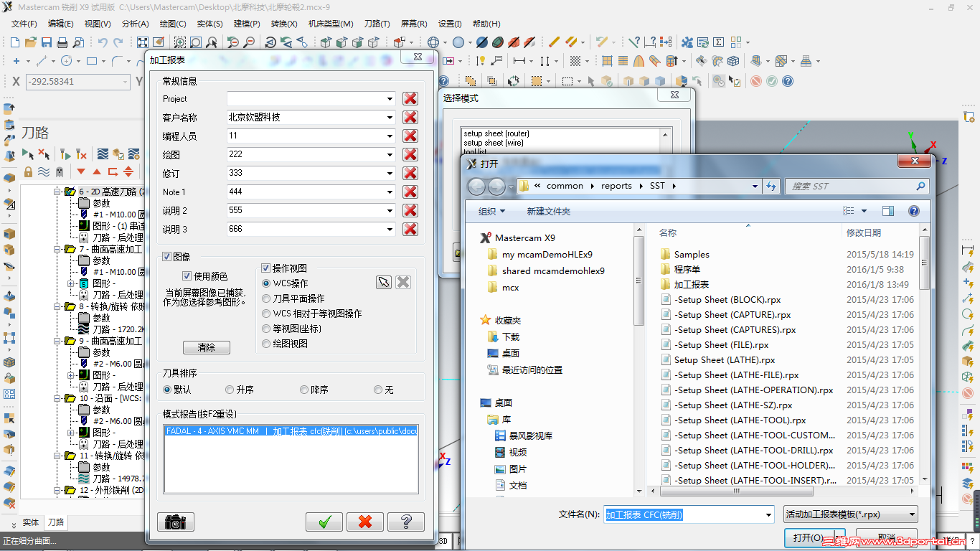Clear the 客户名称 field with red X
The image size is (980, 551).
pyautogui.click(x=410, y=118)
